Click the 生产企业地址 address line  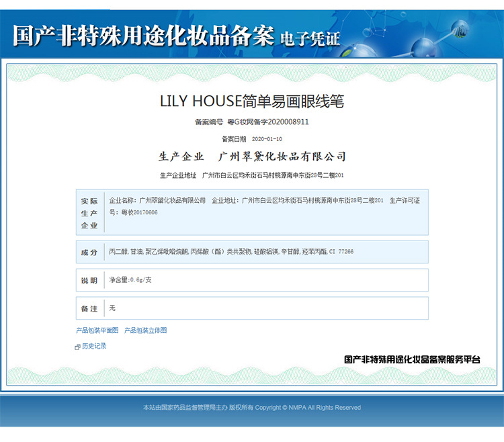252,175
